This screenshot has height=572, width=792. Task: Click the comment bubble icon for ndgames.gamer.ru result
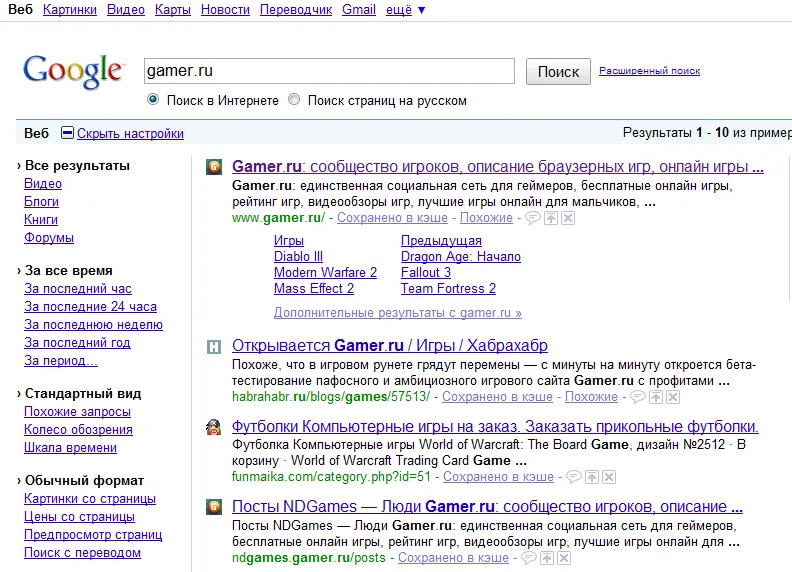[x=530, y=558]
